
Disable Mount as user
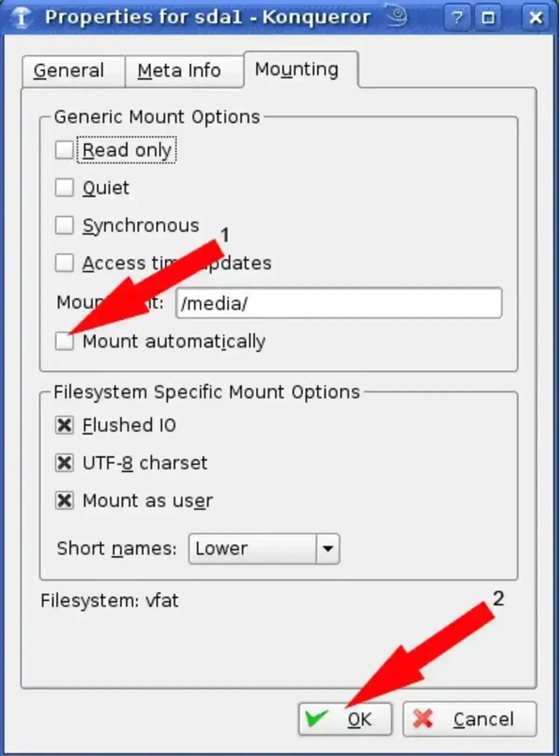pyautogui.click(x=64, y=500)
